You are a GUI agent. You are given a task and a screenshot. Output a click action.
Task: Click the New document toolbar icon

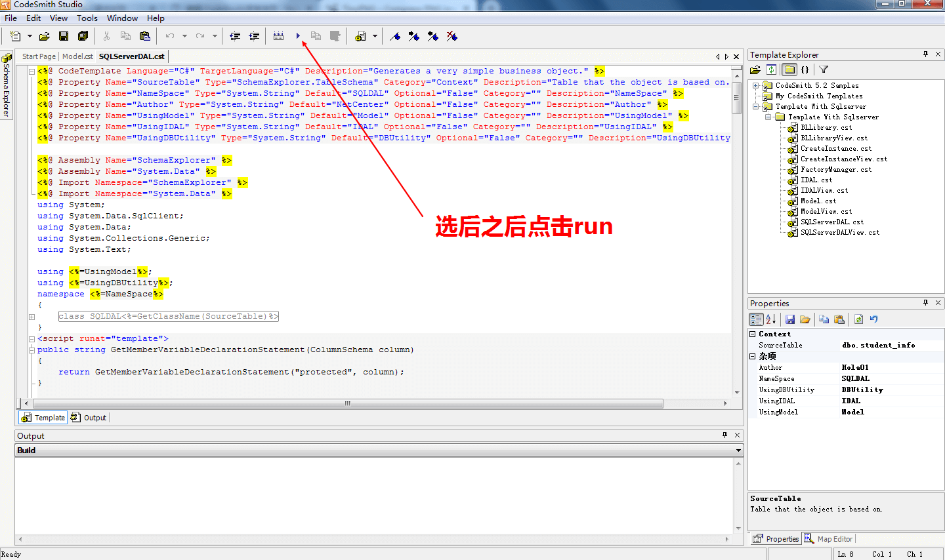coord(16,36)
